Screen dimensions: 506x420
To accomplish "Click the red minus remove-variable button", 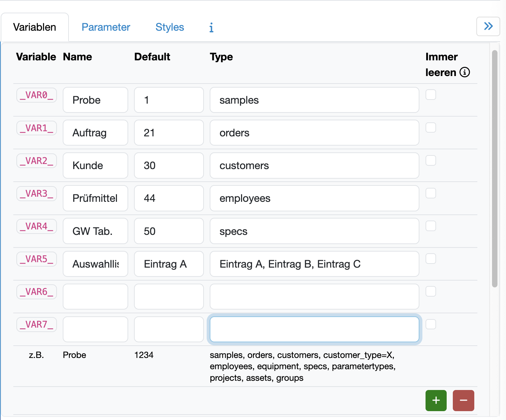I will (463, 400).
